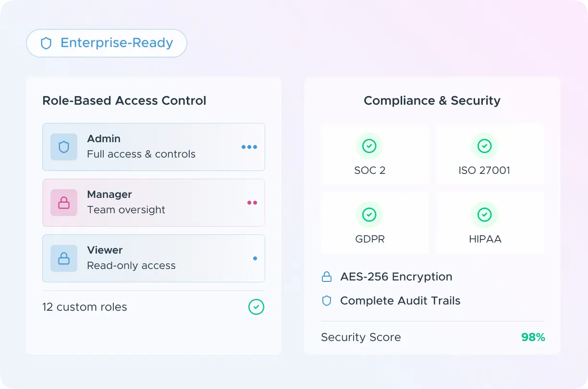
Task: Click the shield icon beside Complete Audit Trails
Action: (x=327, y=301)
